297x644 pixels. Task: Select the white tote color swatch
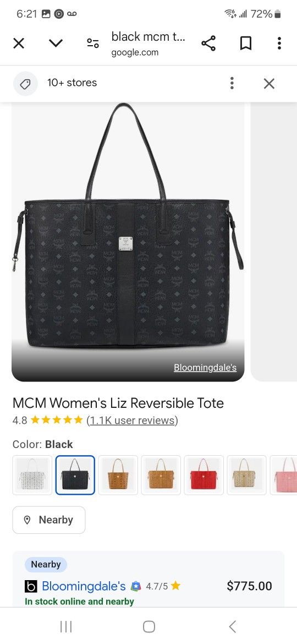[32, 475]
